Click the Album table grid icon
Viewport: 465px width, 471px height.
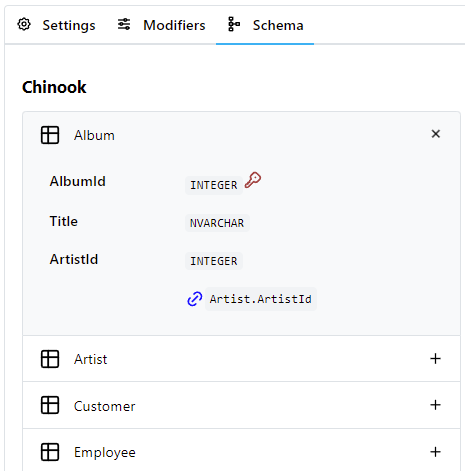50,135
